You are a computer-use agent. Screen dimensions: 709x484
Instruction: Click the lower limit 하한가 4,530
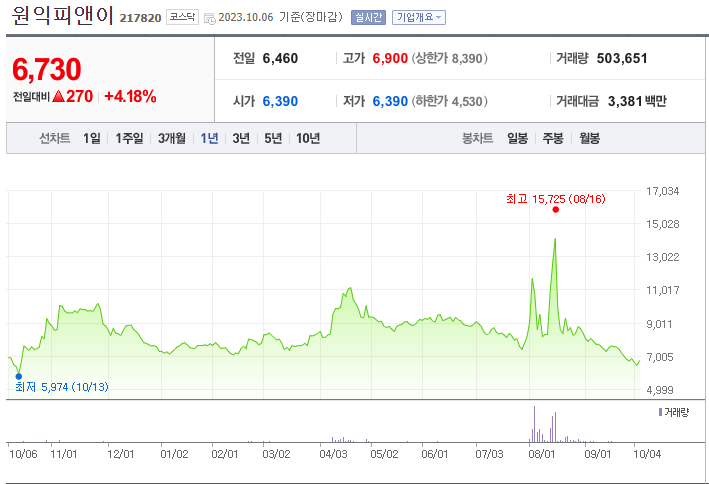(449, 101)
